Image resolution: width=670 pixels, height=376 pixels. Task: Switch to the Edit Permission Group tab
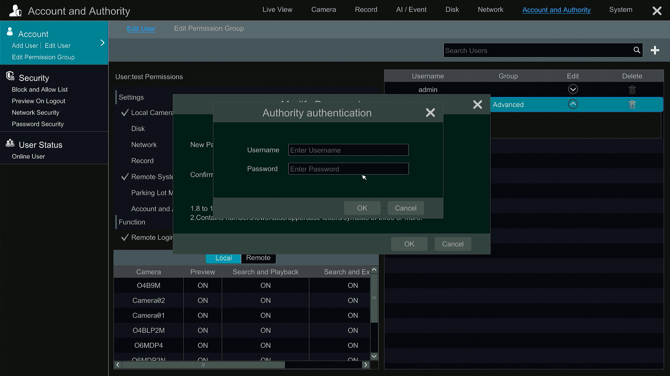(x=209, y=29)
